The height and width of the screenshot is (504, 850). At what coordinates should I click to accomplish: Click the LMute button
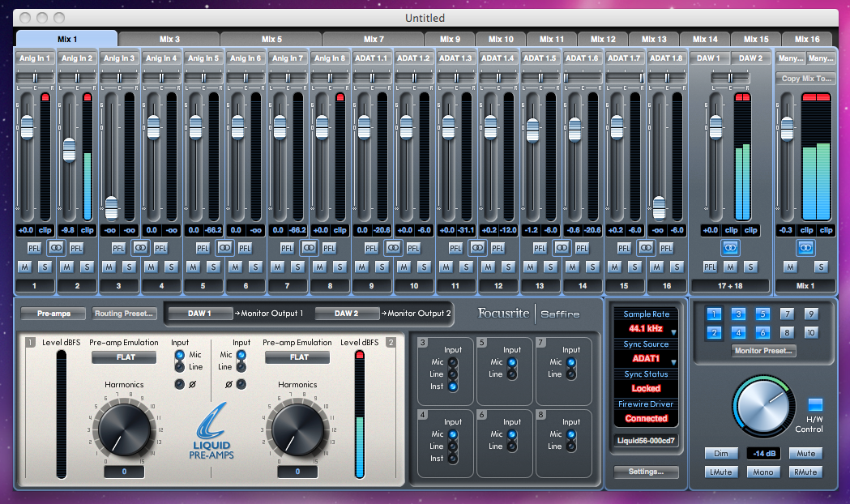click(721, 472)
